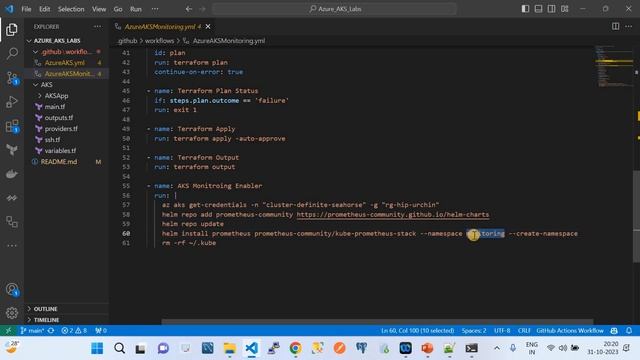Viewport: 640px width, 360px height.
Task: Open outputs.tf file
Action: [x=59, y=118]
